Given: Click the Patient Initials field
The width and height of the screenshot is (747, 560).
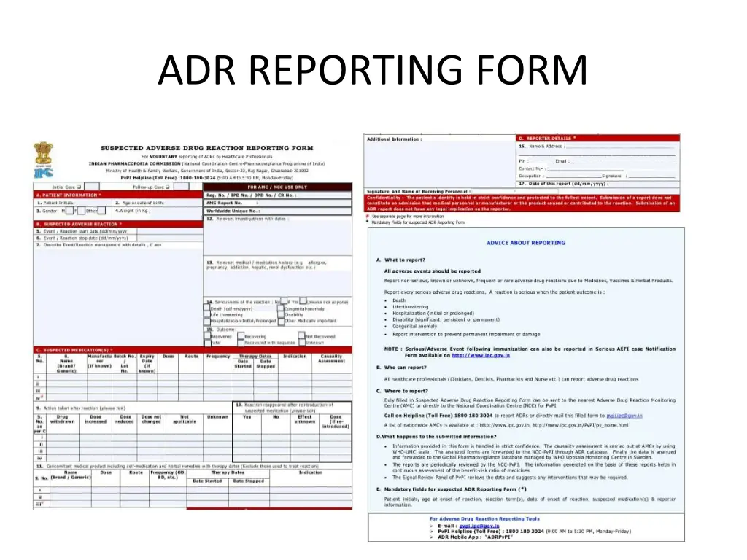Looking at the screenshot, I should 74,203.
